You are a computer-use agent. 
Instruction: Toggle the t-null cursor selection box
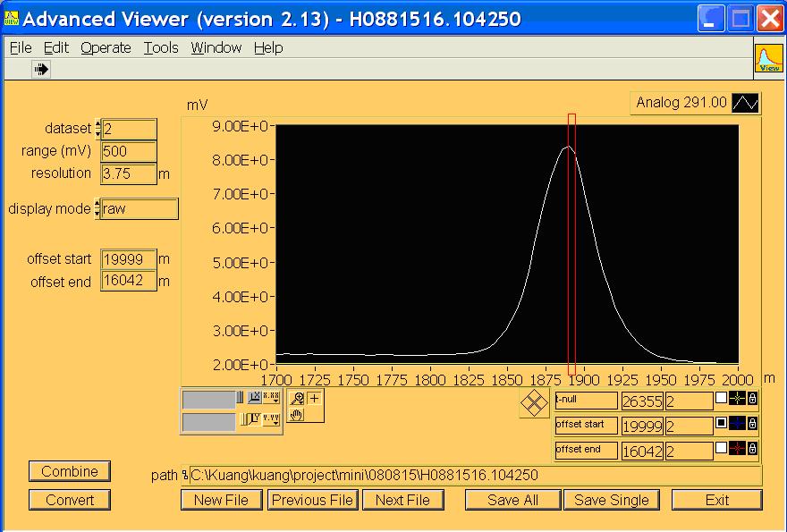(x=721, y=398)
